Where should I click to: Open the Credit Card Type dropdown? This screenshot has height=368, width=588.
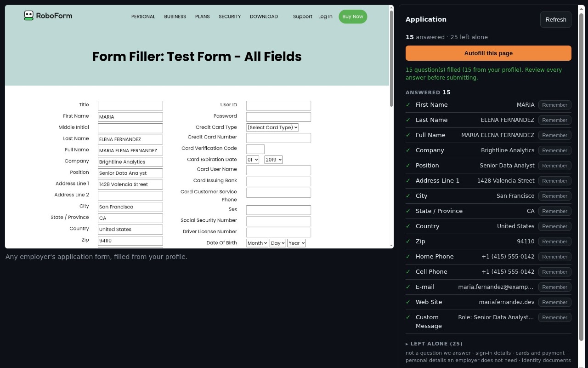coord(272,127)
